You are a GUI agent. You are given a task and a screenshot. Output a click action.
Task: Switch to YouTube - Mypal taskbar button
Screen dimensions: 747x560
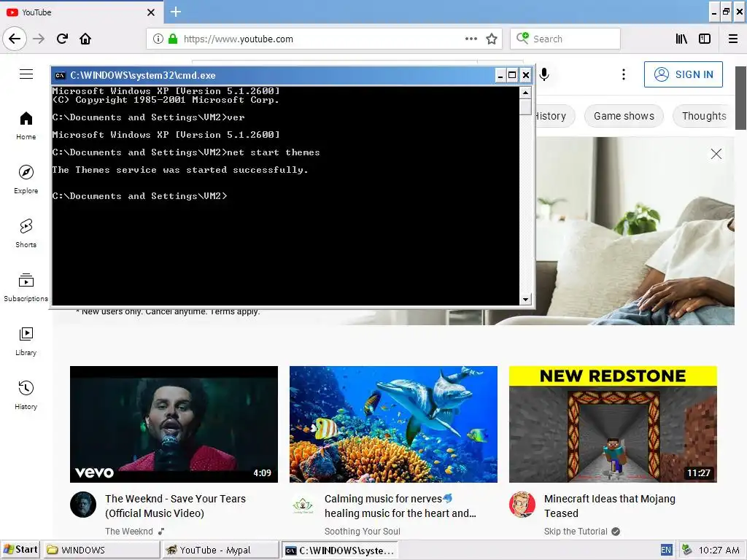click(x=220, y=550)
